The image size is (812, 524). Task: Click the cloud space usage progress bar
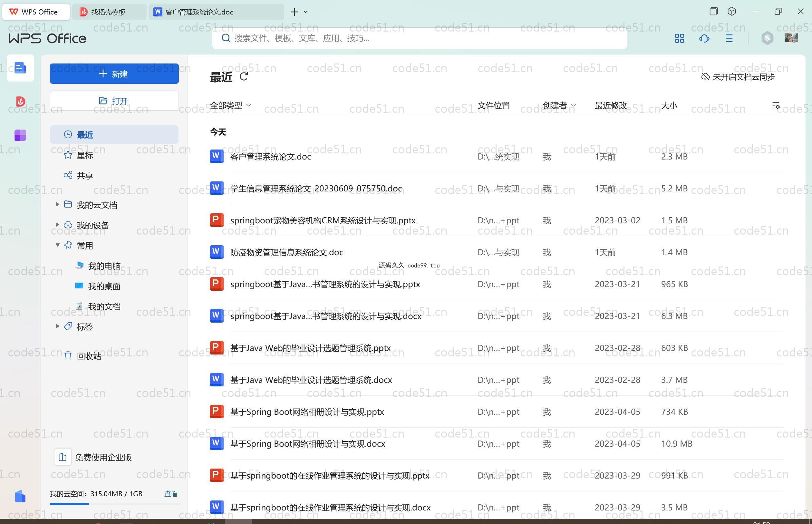click(114, 504)
